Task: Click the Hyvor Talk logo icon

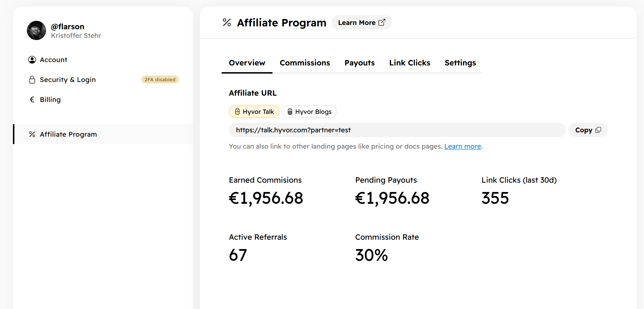Action: coord(237,112)
